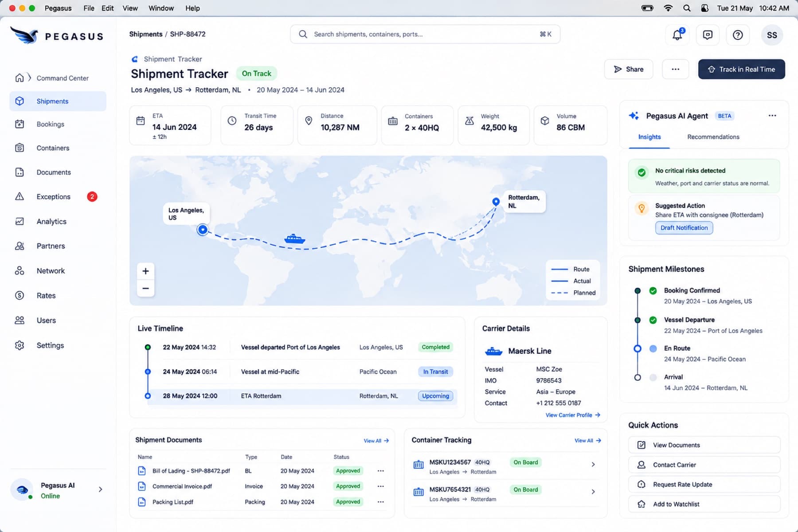The image size is (798, 532).
Task: Click the Exceptions warning icon
Action: click(20, 196)
